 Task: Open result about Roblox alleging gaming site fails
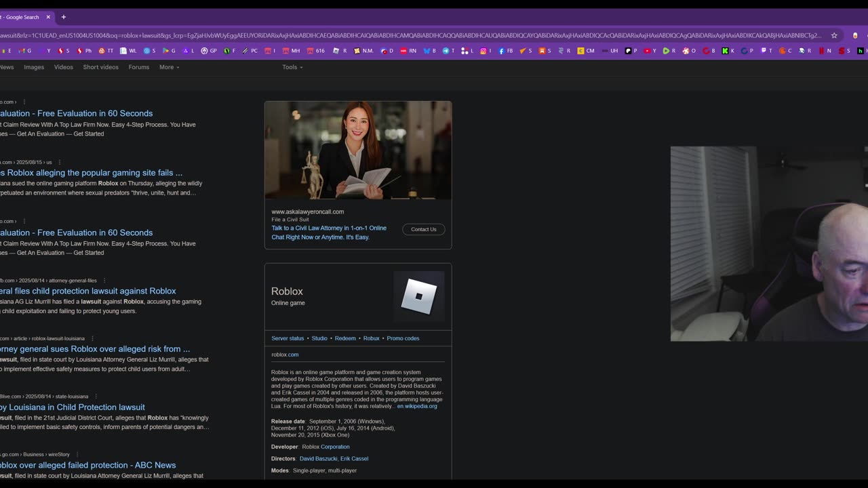92,173
